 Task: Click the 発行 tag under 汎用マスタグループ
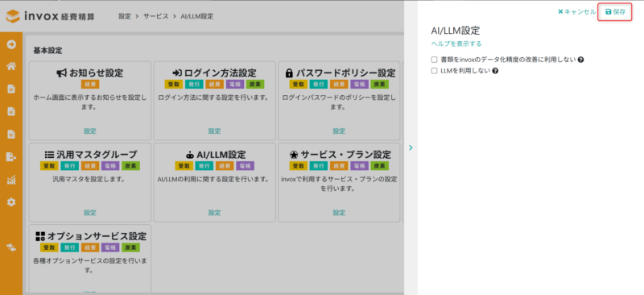point(69,166)
